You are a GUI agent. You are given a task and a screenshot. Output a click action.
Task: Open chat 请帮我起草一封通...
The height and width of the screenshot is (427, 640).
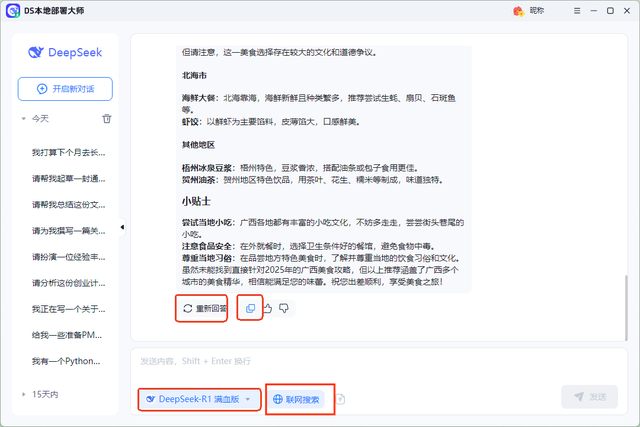tap(69, 179)
